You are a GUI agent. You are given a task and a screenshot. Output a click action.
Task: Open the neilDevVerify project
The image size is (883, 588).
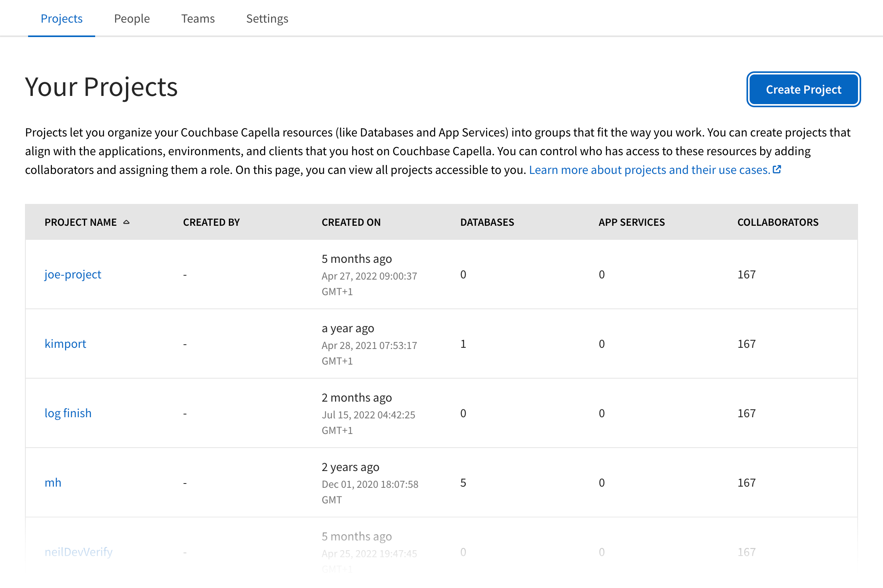point(78,552)
